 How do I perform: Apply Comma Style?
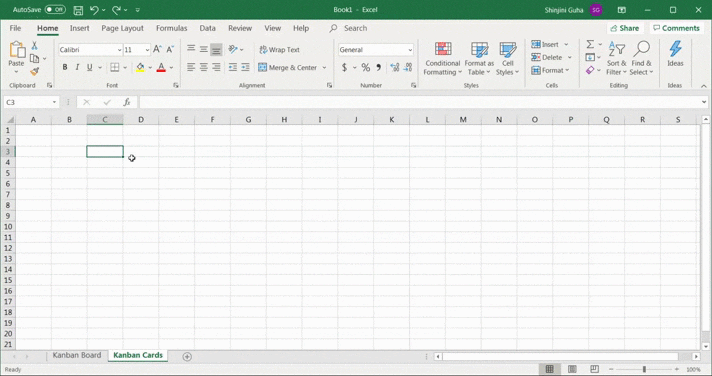click(x=378, y=67)
